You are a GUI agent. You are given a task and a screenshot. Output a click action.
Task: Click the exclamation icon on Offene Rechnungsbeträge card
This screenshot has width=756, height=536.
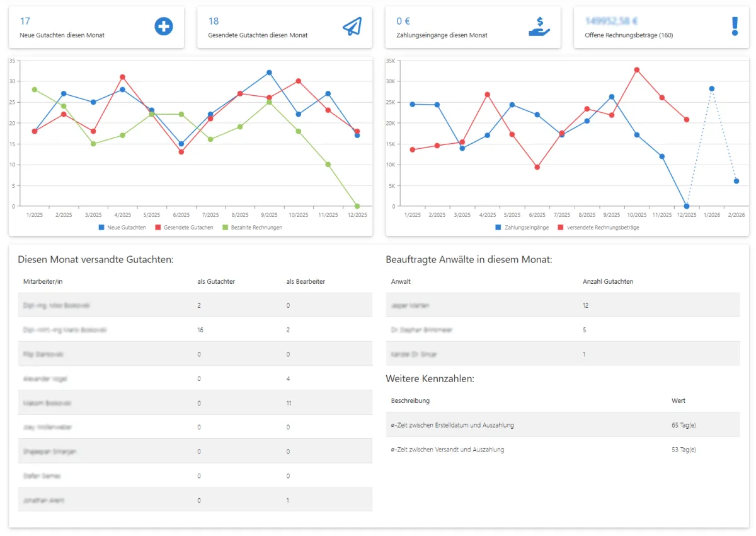pyautogui.click(x=734, y=26)
